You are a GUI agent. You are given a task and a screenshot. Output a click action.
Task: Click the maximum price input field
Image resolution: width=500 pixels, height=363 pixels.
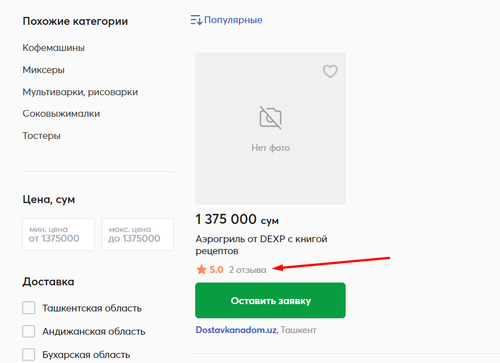click(138, 234)
